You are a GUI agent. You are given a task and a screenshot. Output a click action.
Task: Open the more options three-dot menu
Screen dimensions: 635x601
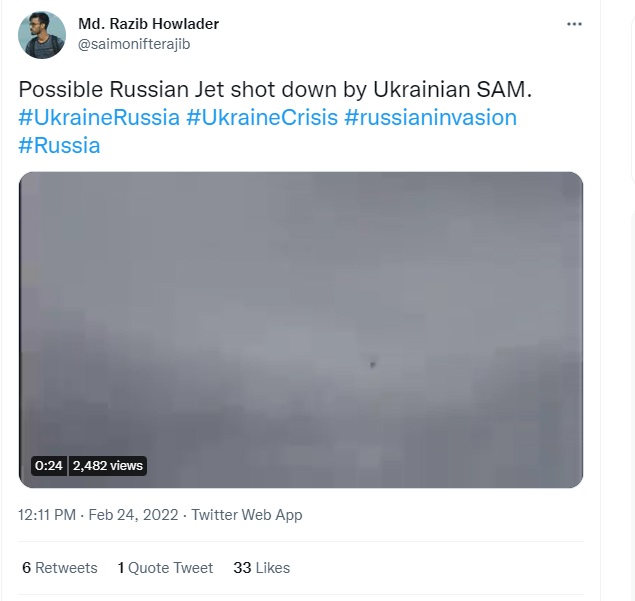point(574,24)
